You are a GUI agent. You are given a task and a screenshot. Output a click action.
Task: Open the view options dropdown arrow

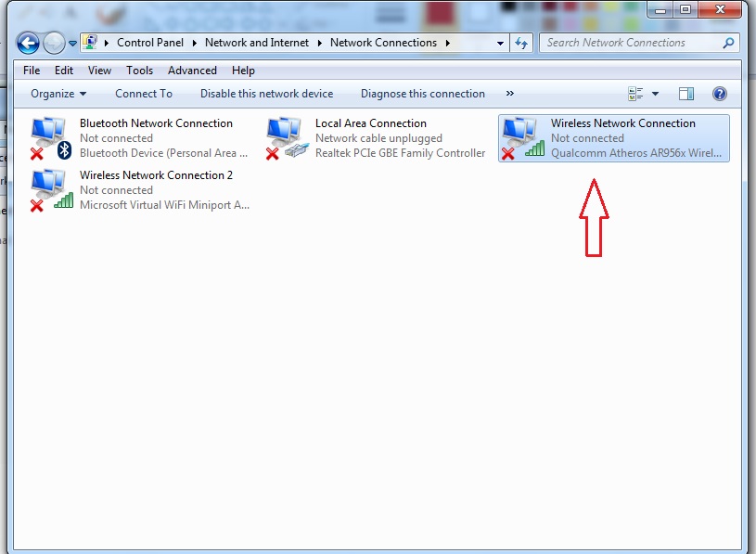tap(655, 94)
